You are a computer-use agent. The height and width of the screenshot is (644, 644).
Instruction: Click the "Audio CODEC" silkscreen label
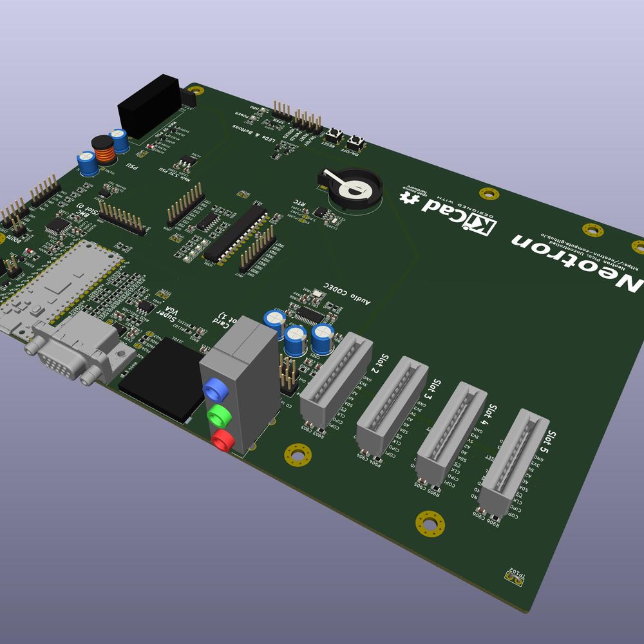coord(347,293)
